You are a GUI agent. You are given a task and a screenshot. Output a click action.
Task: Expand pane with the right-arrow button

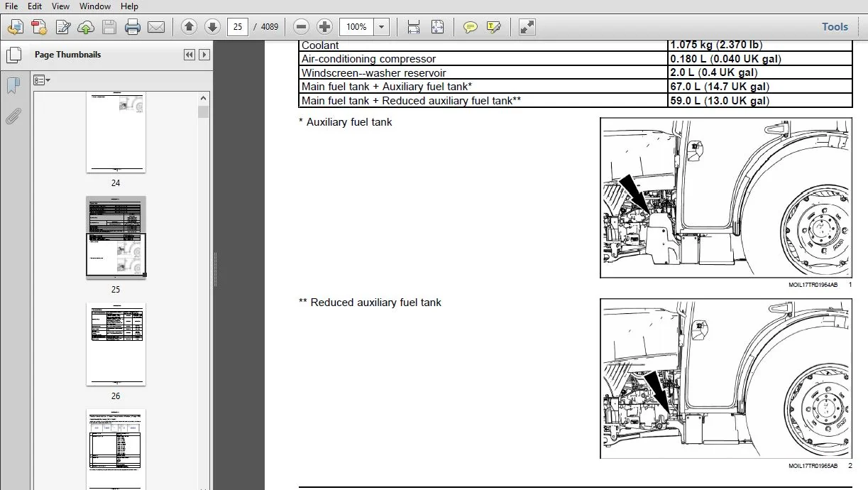click(x=204, y=55)
